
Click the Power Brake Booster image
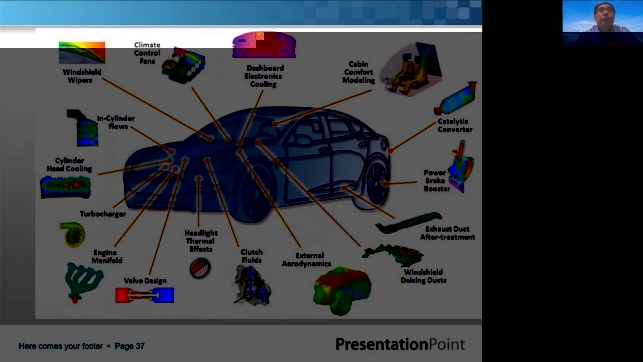click(x=461, y=166)
